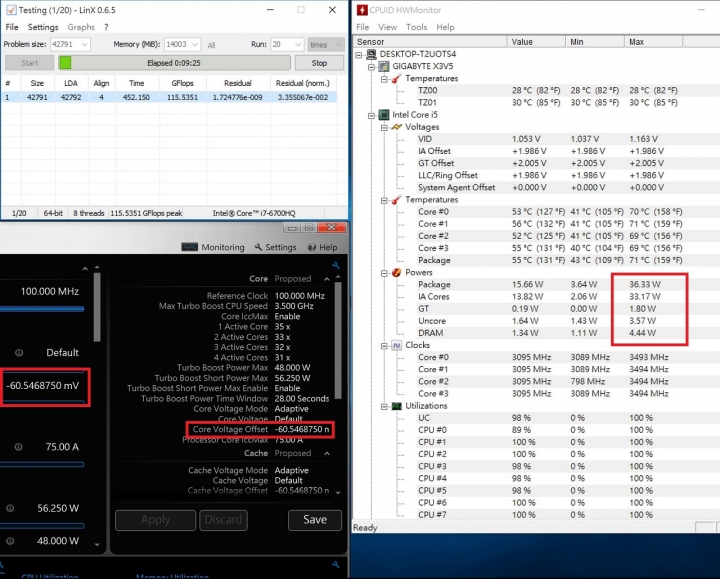This screenshot has width=720, height=579.
Task: Collapse the Powers tree node
Action: (x=383, y=272)
